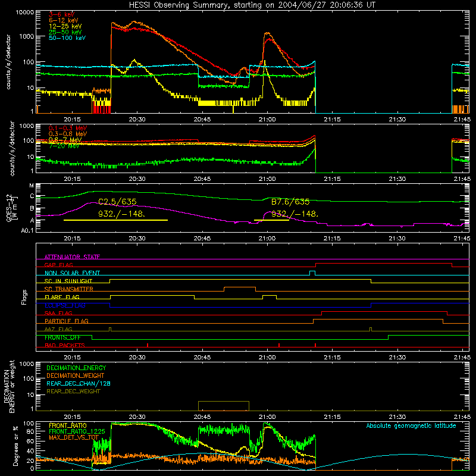Select the ECLIPSE_FLAG label

(65, 305)
